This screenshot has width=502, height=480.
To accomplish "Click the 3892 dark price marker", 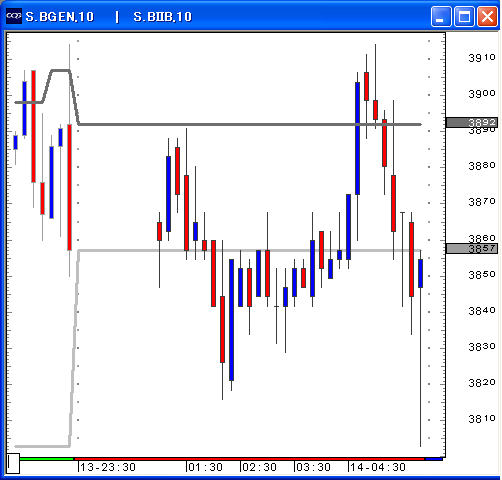I will pyautogui.click(x=472, y=122).
